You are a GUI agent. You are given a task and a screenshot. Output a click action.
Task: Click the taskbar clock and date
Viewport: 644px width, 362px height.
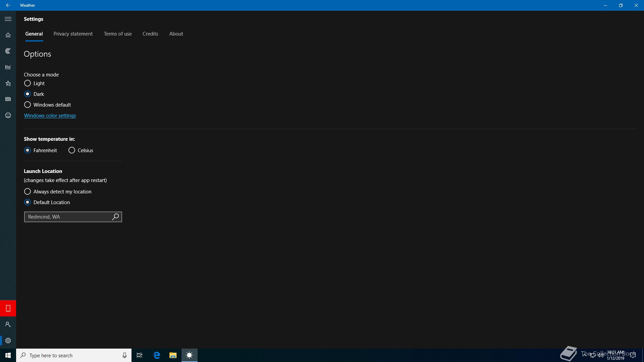tap(615, 355)
